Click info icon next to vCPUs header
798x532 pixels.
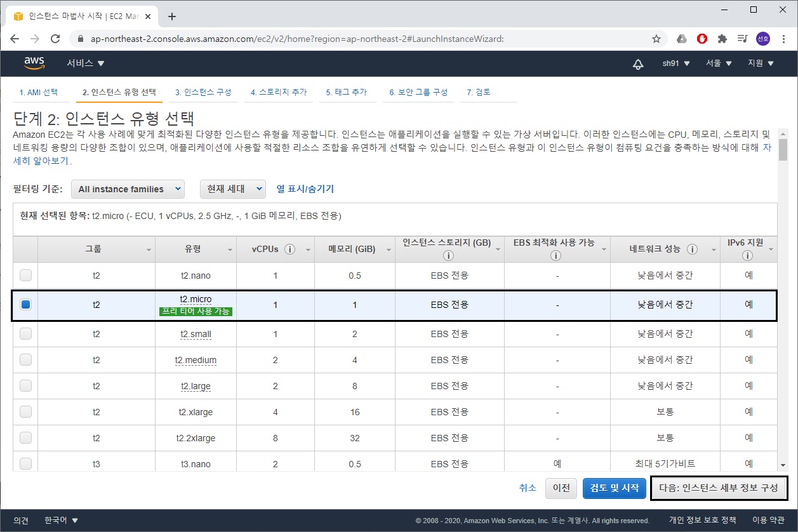[290, 249]
